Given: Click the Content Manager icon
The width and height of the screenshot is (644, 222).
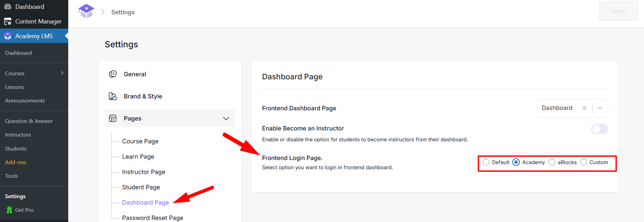Looking at the screenshot, I should 8,21.
